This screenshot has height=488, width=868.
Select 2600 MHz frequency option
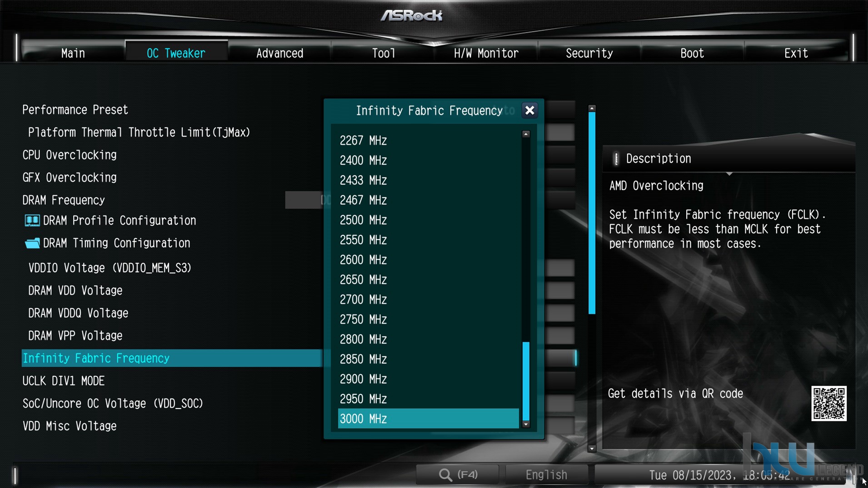tap(428, 260)
